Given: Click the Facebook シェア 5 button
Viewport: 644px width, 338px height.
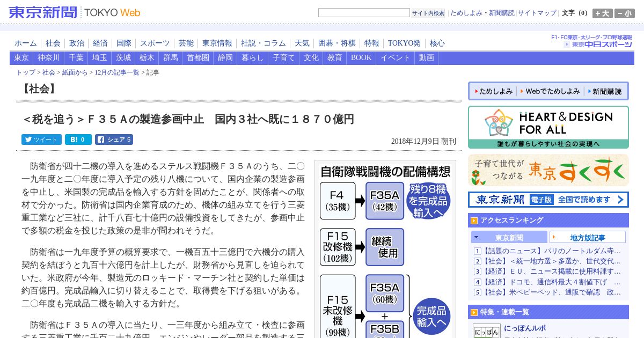Looking at the screenshot, I should 114,139.
